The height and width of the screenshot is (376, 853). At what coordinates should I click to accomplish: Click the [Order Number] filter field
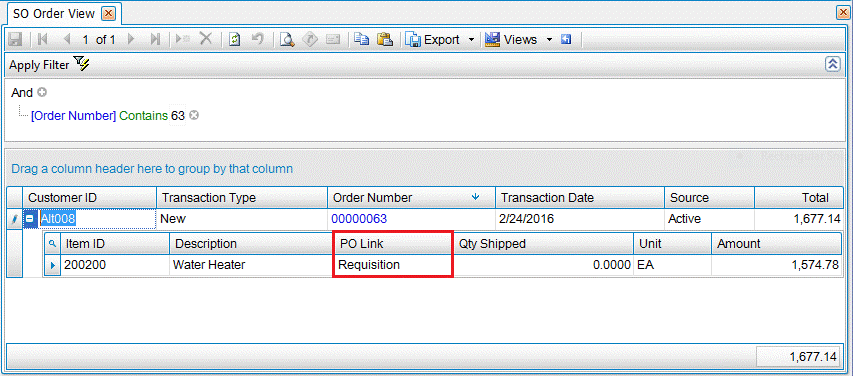click(73, 115)
